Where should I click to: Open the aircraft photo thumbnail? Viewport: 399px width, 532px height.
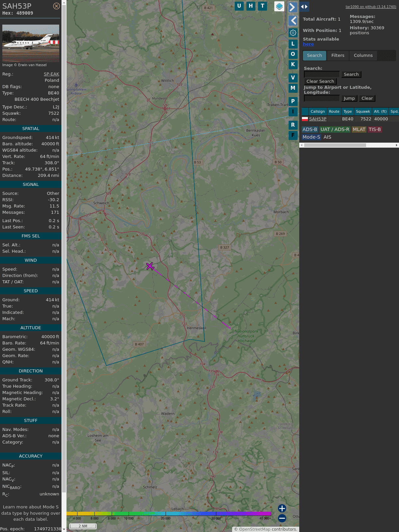31,43
